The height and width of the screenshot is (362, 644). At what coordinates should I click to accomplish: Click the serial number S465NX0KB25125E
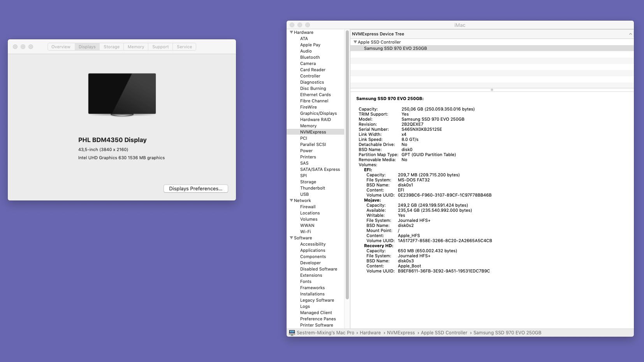click(422, 129)
